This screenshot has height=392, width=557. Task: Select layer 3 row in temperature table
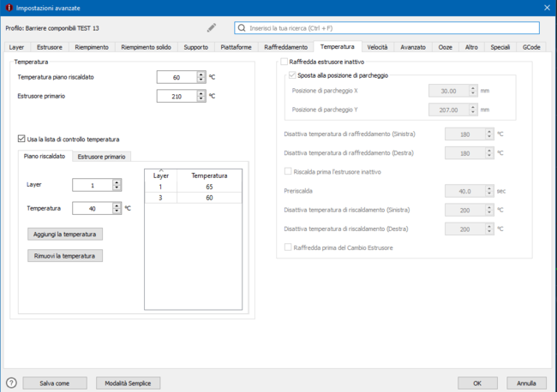coord(193,198)
